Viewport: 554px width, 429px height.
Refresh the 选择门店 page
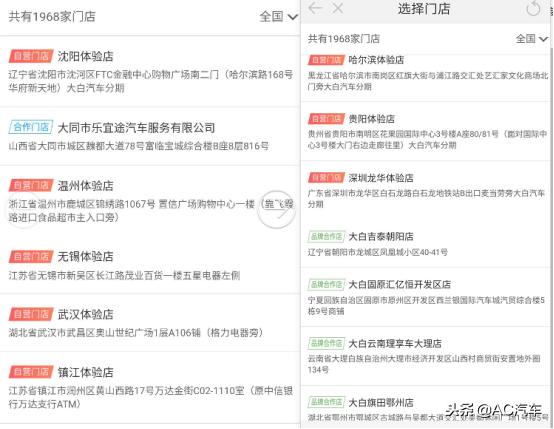534,8
